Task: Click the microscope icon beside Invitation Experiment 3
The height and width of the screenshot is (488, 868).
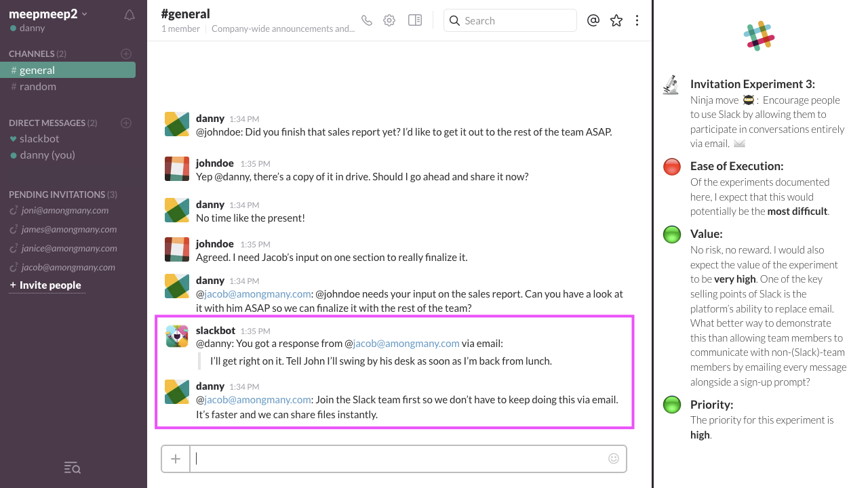Action: (x=671, y=85)
